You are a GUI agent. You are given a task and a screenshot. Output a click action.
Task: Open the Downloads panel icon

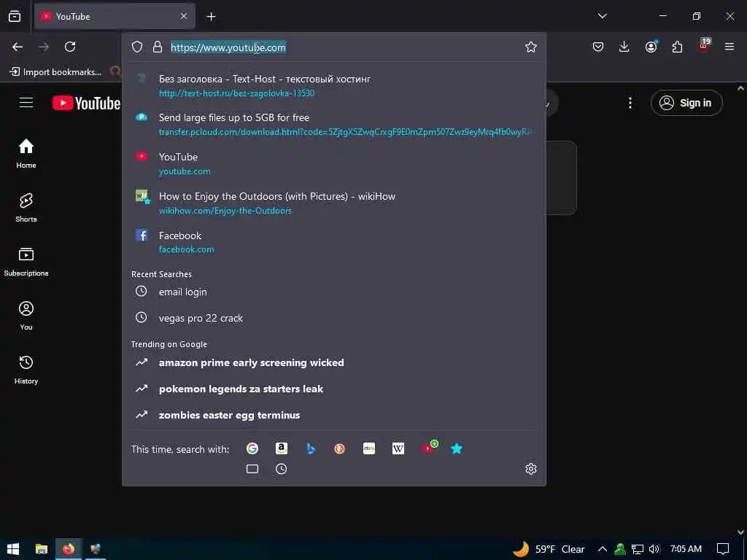click(x=624, y=47)
